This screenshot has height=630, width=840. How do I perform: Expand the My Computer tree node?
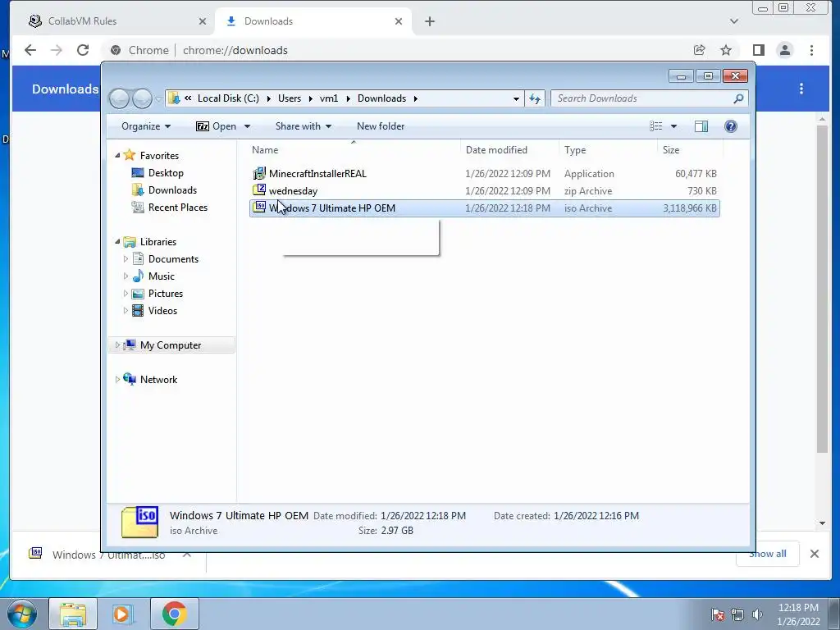pyautogui.click(x=117, y=345)
